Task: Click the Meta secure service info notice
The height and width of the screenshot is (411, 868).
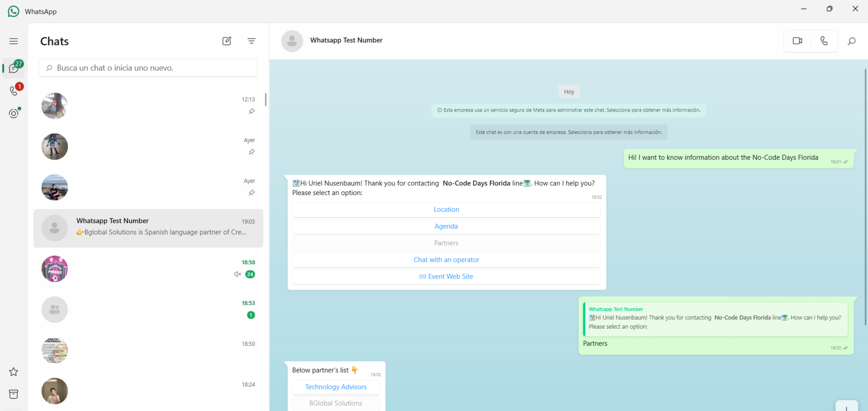Action: [569, 110]
